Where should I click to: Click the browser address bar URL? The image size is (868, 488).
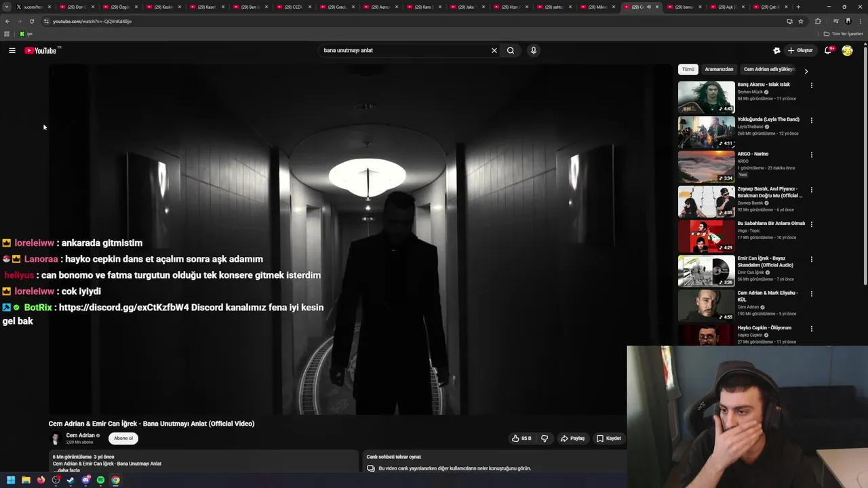point(92,21)
